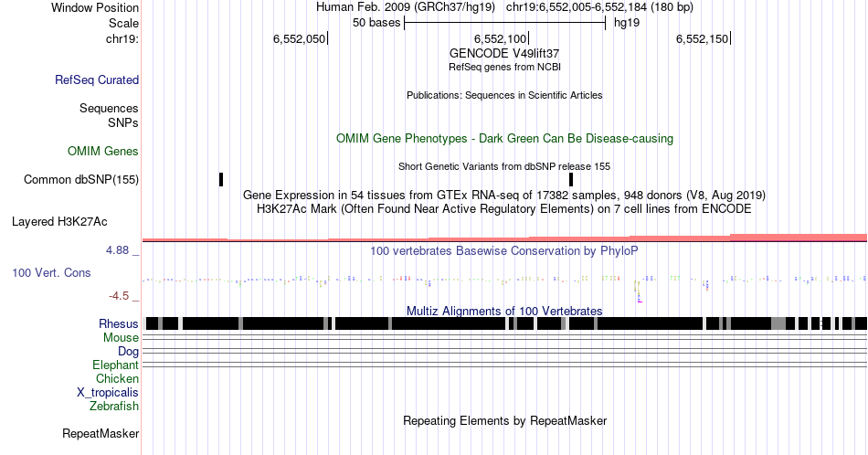The width and height of the screenshot is (868, 455).
Task: Open the 100 Vert. Cons track label
Action: pyautogui.click(x=51, y=272)
